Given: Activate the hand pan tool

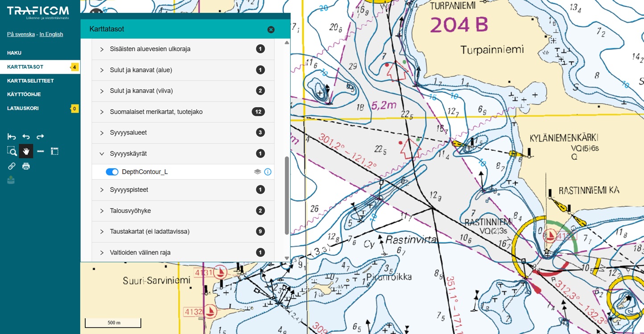Looking at the screenshot, I should tap(26, 151).
